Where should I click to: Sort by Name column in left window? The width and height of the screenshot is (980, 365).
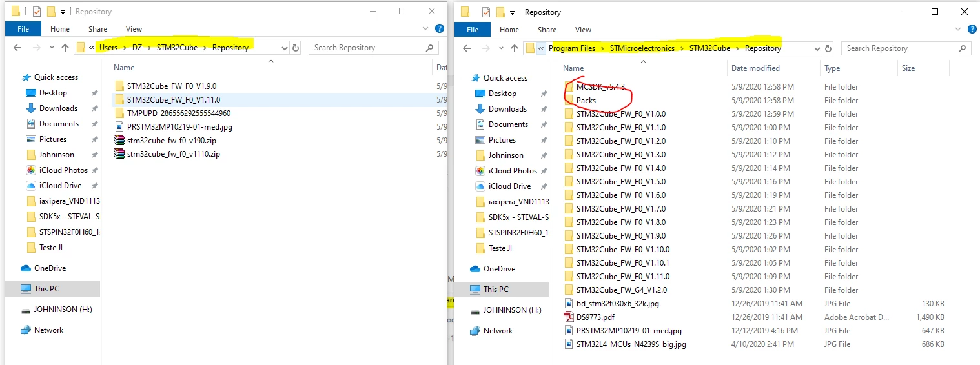point(123,68)
